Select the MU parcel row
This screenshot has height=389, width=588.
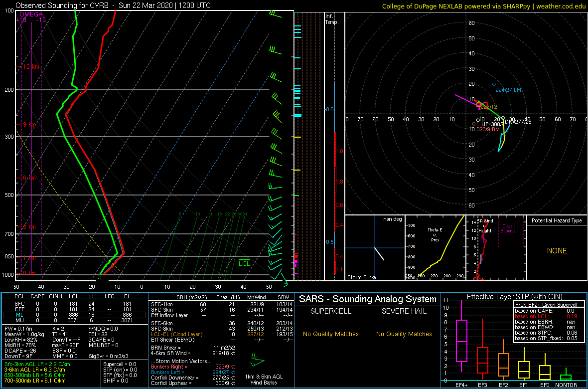tap(74, 322)
